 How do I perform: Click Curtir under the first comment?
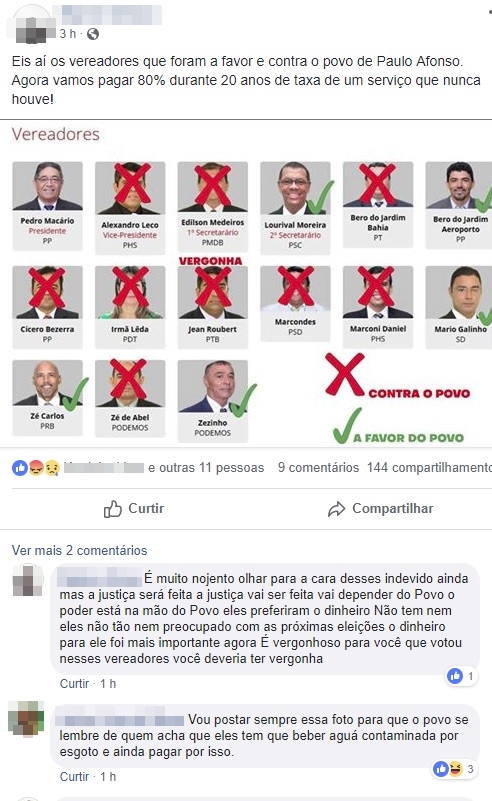75,684
